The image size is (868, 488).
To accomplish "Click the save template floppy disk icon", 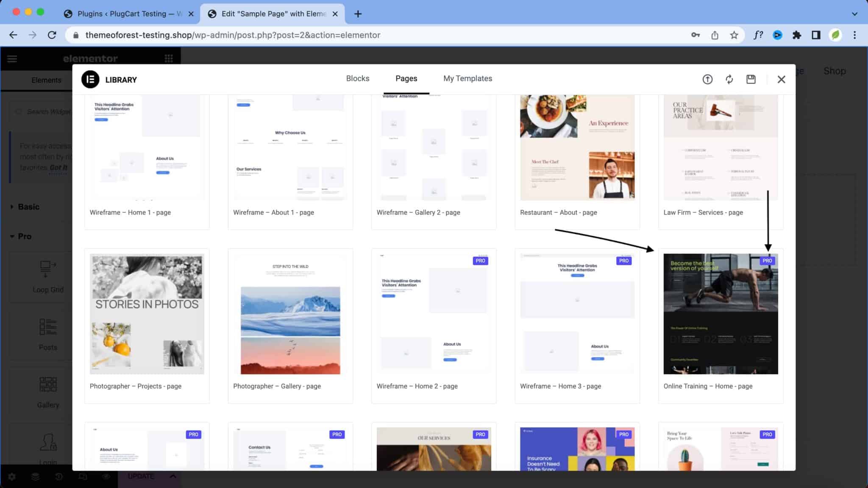I will [751, 79].
